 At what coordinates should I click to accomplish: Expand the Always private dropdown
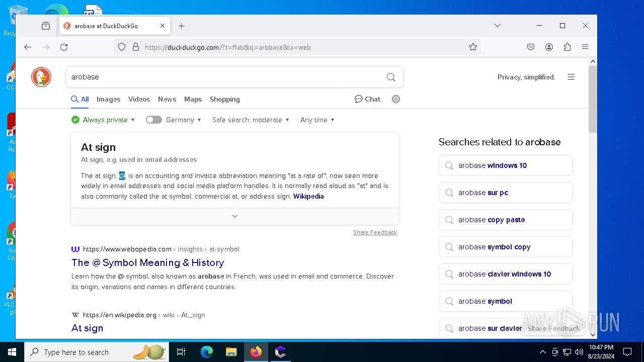click(103, 120)
